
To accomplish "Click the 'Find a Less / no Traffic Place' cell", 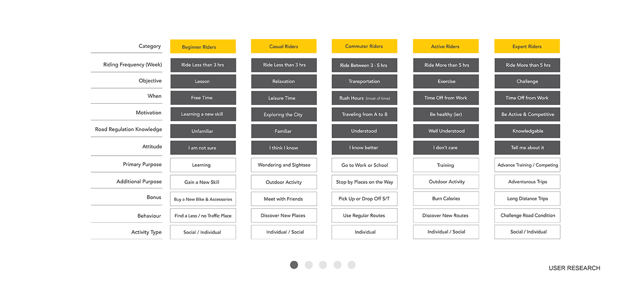I will (203, 215).
